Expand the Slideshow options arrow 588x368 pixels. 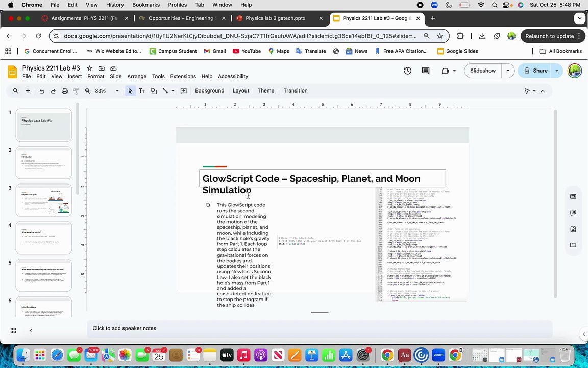click(x=508, y=71)
